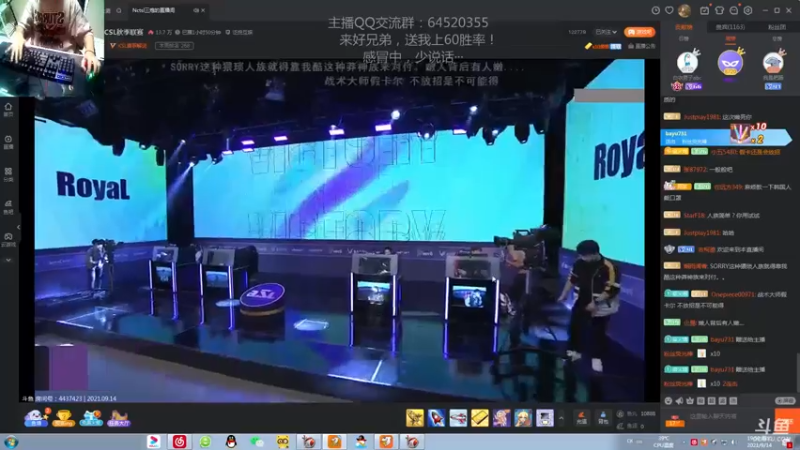Open WeChat icon in taskbar
The width and height of the screenshot is (800, 450).
257,442
